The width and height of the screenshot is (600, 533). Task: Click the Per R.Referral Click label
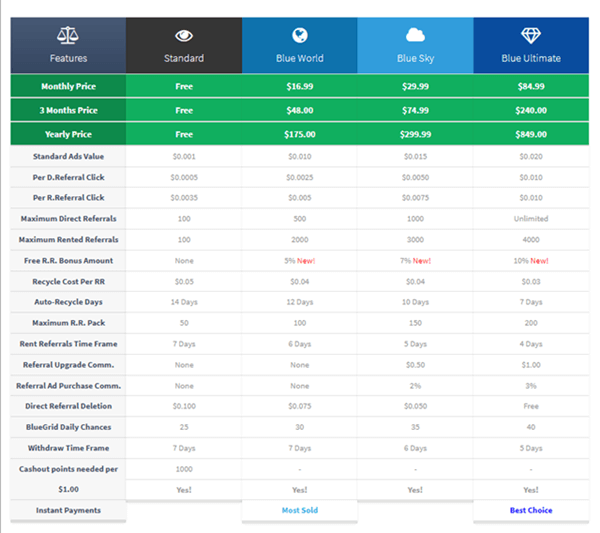point(68,198)
